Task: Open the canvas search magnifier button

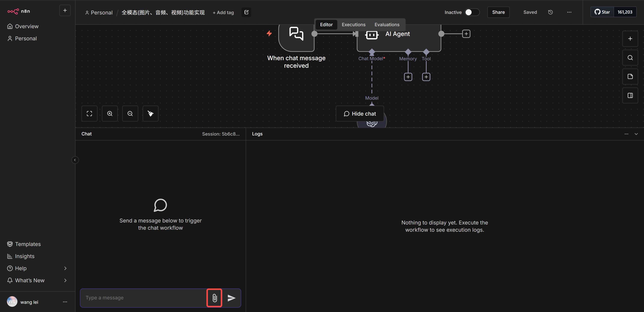Action: pos(630,58)
